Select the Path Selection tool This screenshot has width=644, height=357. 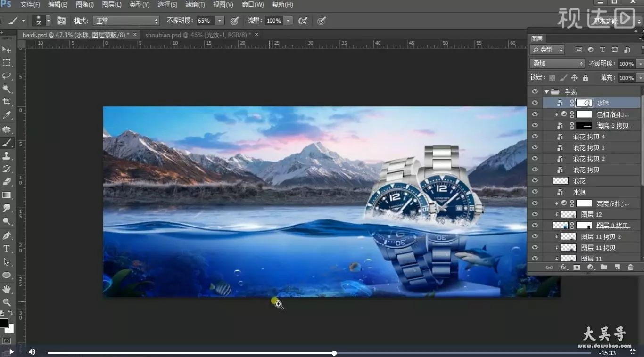pos(7,262)
